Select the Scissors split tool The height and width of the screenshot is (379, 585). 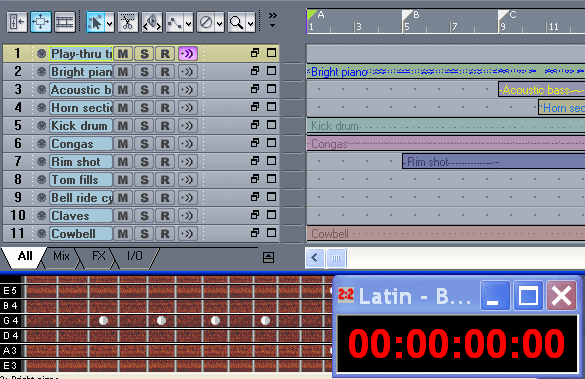point(128,22)
